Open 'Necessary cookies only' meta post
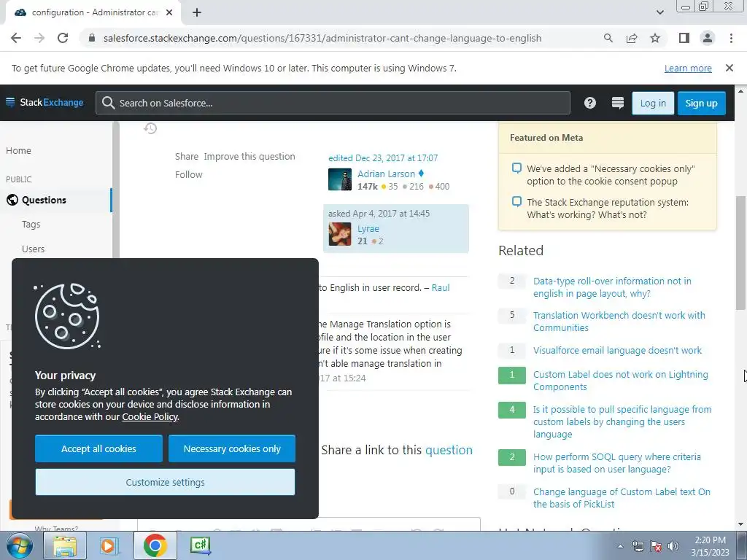The height and width of the screenshot is (560, 747). 611,175
